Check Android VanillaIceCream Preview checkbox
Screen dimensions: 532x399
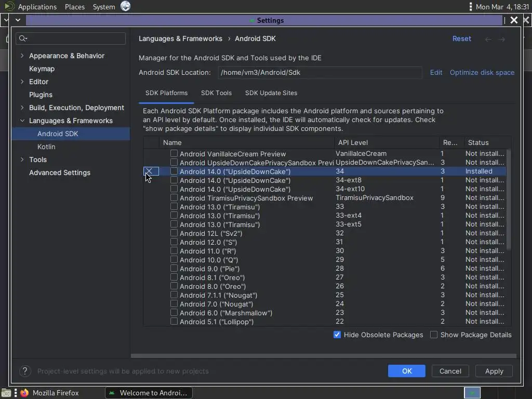click(x=174, y=153)
